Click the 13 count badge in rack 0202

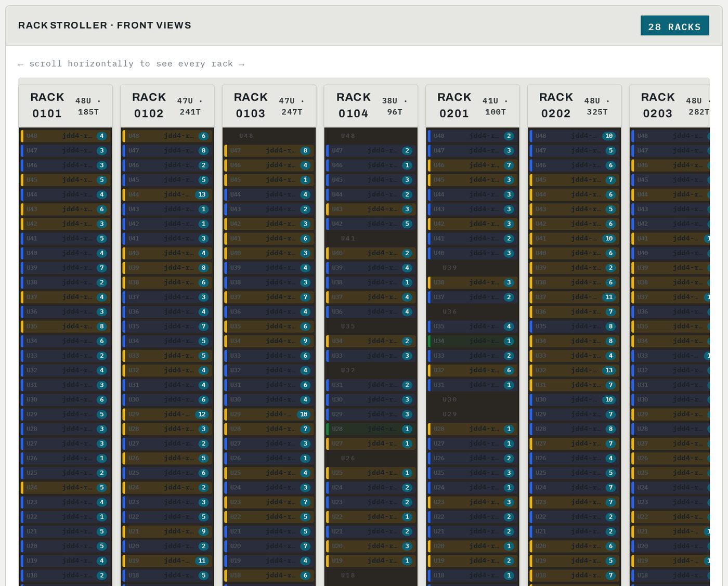tap(609, 370)
